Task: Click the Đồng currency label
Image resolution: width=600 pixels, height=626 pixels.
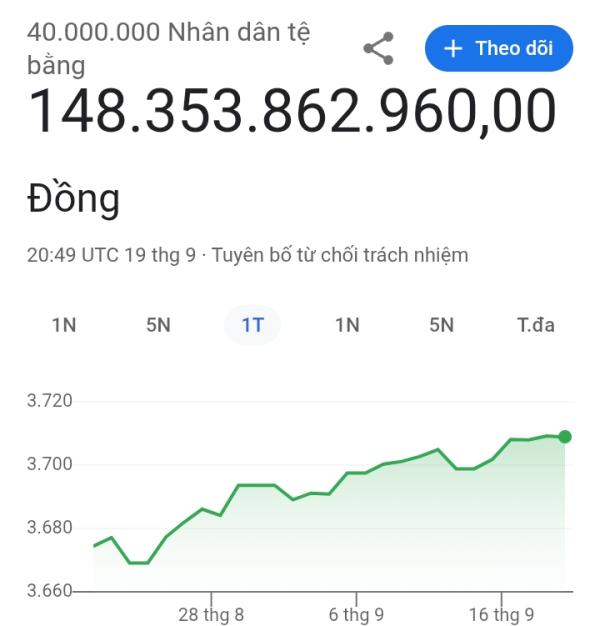Action: coord(73,198)
